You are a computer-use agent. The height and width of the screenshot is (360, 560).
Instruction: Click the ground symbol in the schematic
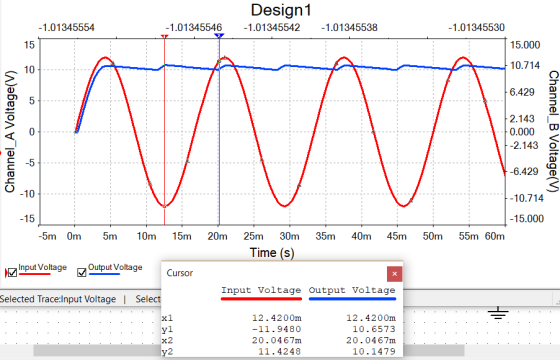(498, 313)
